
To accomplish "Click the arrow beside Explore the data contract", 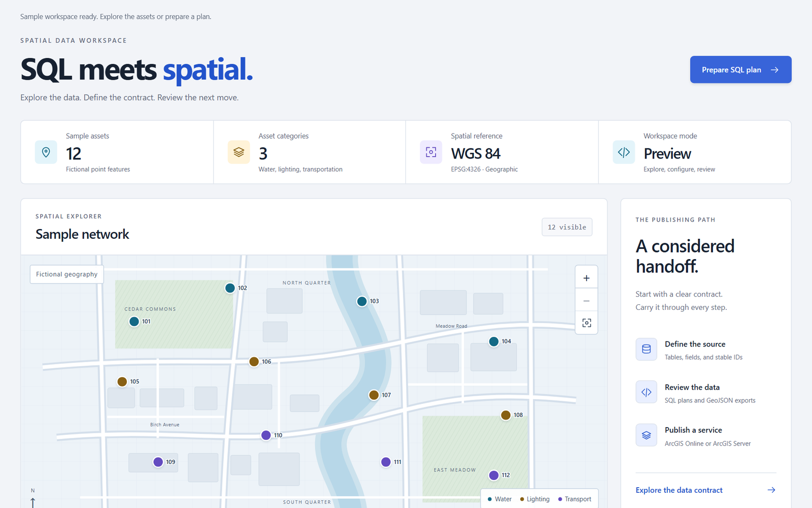I will [771, 490].
